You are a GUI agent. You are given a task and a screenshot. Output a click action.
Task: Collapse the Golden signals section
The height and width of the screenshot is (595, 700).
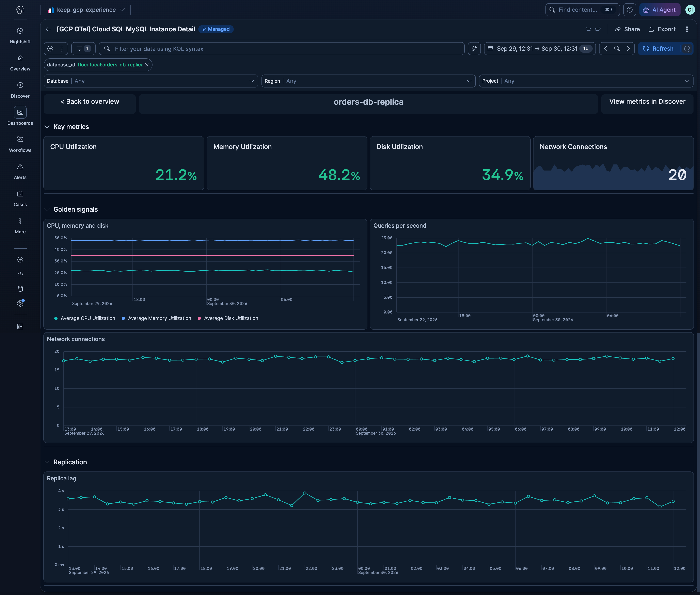pos(47,209)
